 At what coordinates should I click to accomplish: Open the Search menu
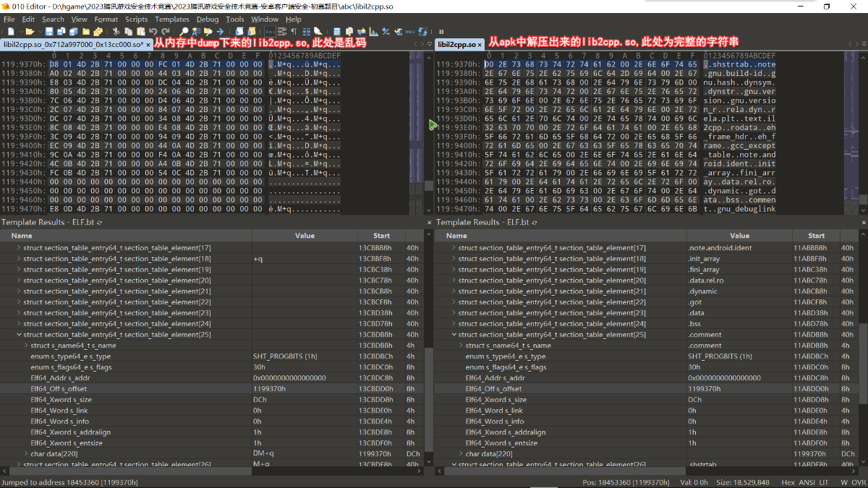(x=53, y=20)
